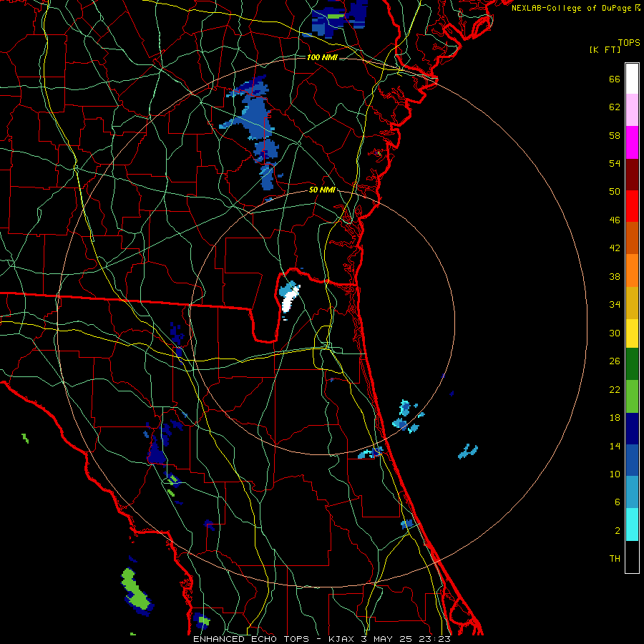The image size is (644, 644).
Task: Click the '14' legend value
Action: pyautogui.click(x=615, y=446)
